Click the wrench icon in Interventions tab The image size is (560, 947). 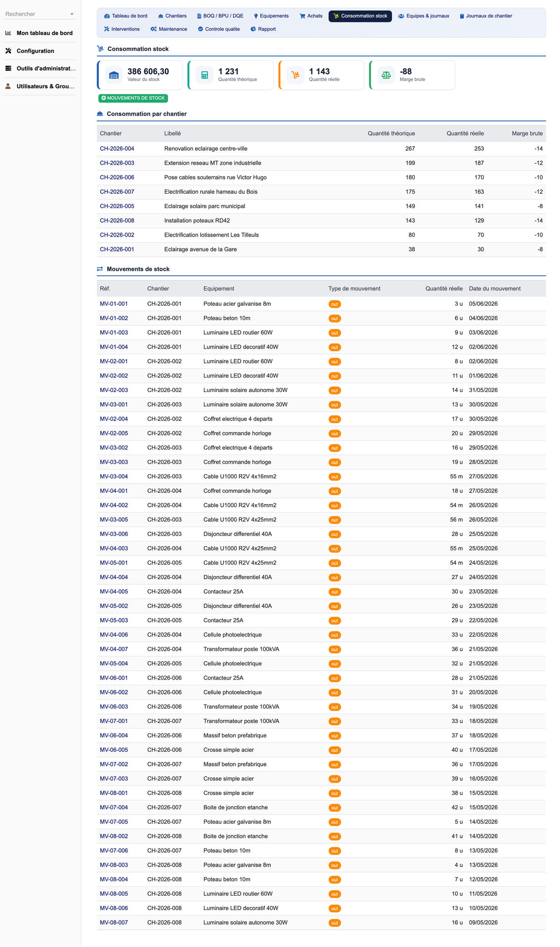(x=107, y=29)
